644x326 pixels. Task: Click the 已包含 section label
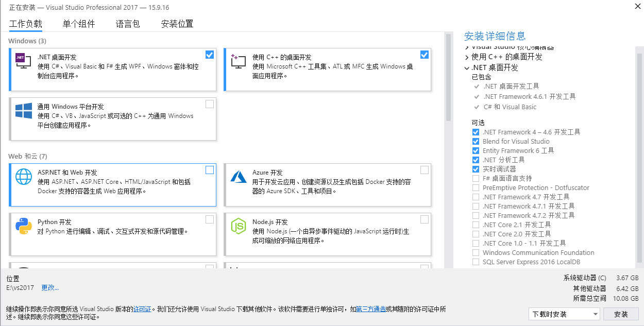(482, 77)
